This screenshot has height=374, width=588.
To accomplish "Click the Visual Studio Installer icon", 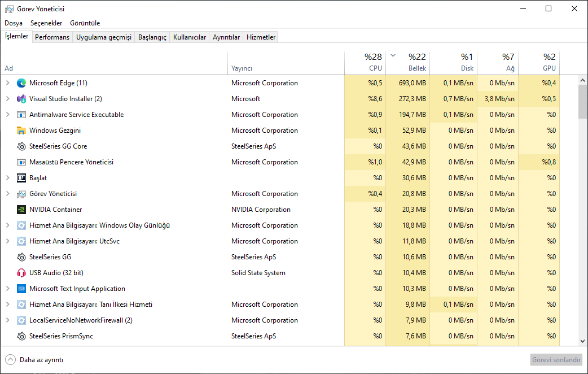I will tap(21, 99).
